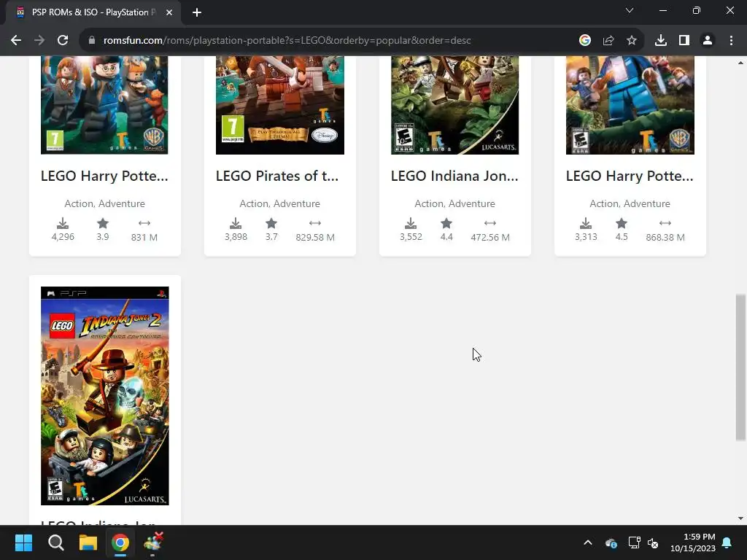This screenshot has height=560, width=747.
Task: Open Windows taskbar search
Action: click(55, 542)
